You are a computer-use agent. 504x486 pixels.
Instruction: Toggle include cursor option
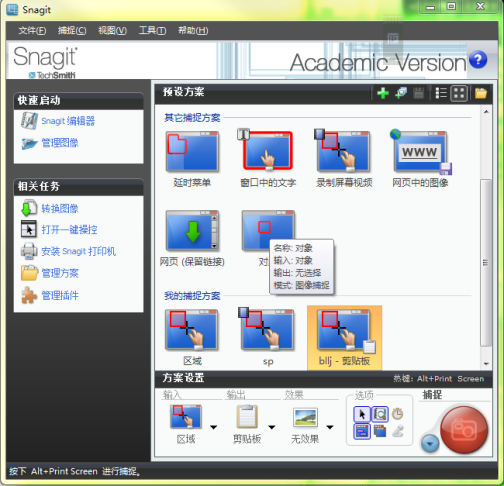point(362,415)
